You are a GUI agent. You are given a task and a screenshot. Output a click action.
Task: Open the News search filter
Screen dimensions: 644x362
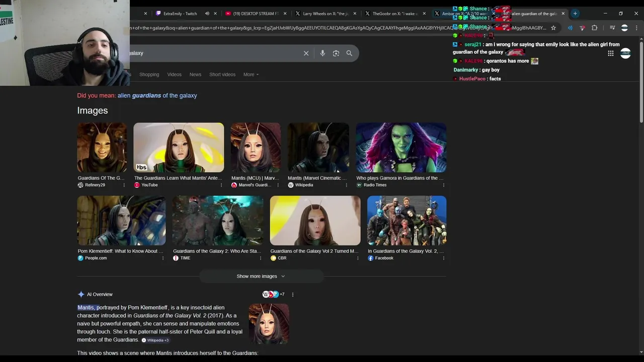pos(195,74)
